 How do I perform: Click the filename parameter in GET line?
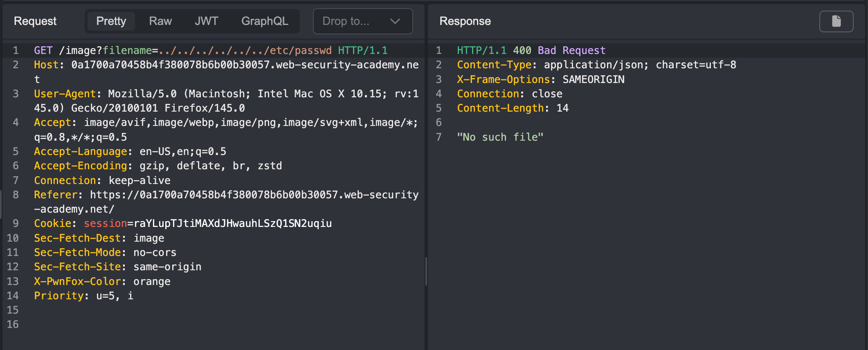point(127,50)
